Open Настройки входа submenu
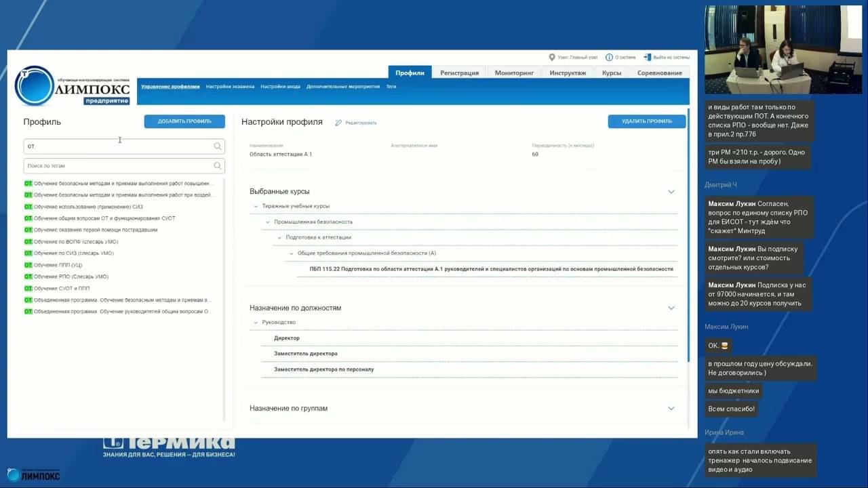This screenshot has width=868, height=488. (x=280, y=87)
